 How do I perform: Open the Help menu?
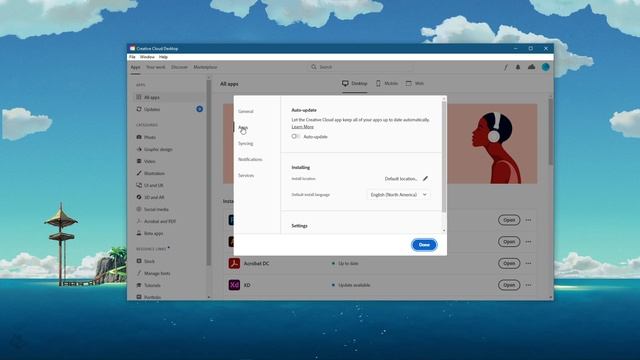[x=163, y=57]
